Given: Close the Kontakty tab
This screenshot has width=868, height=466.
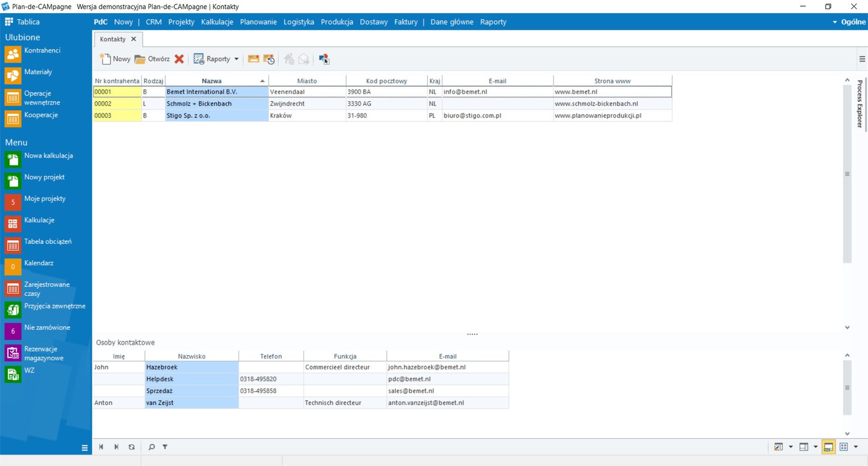Looking at the screenshot, I should (134, 39).
